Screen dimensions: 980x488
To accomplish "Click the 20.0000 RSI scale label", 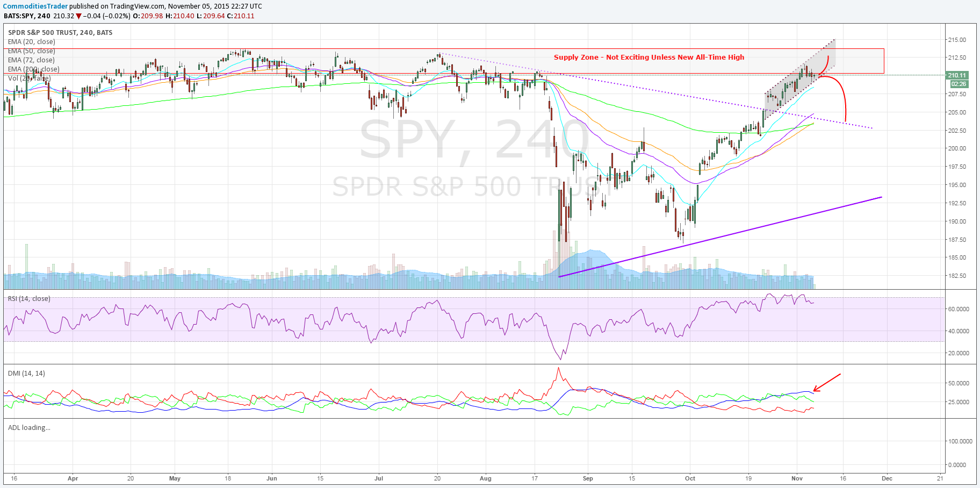I will coord(959,353).
